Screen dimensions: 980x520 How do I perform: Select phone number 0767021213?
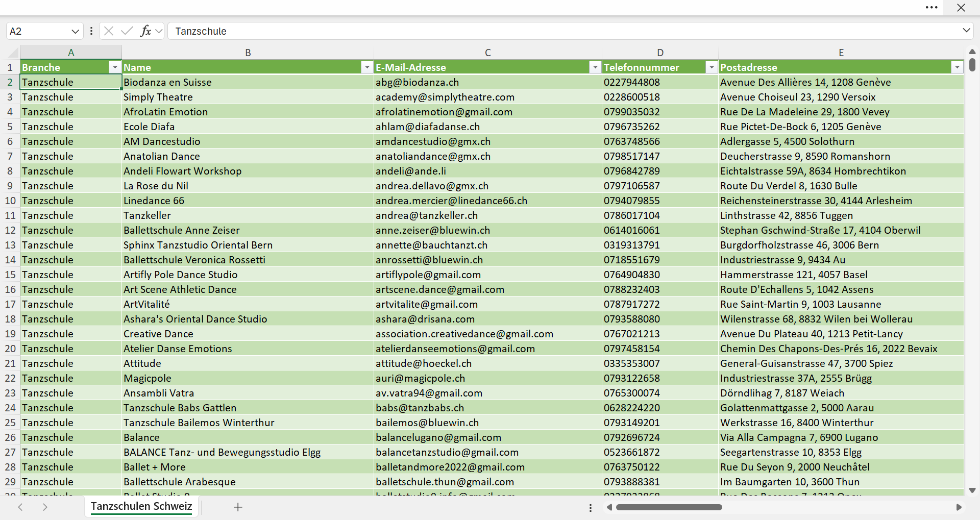[x=660, y=334]
